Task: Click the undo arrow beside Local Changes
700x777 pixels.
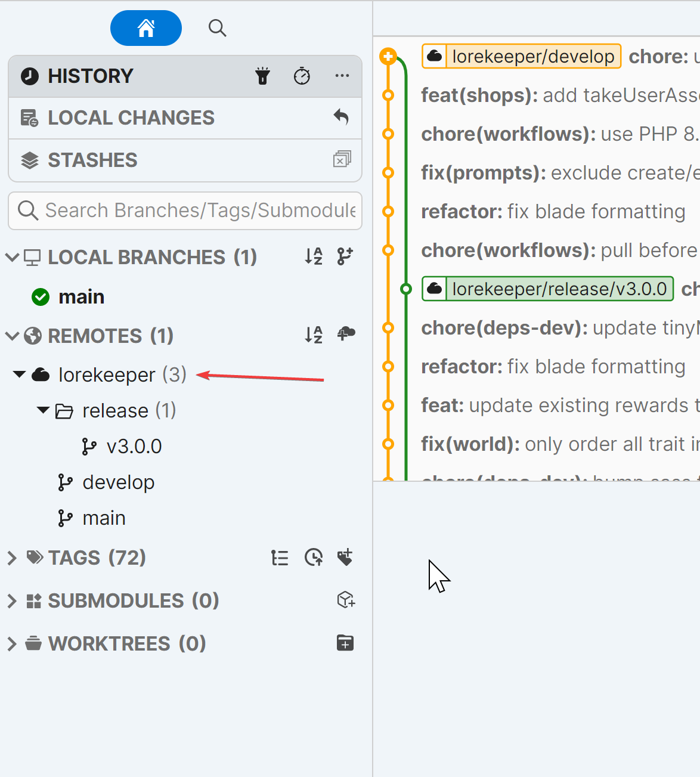Action: tap(341, 117)
